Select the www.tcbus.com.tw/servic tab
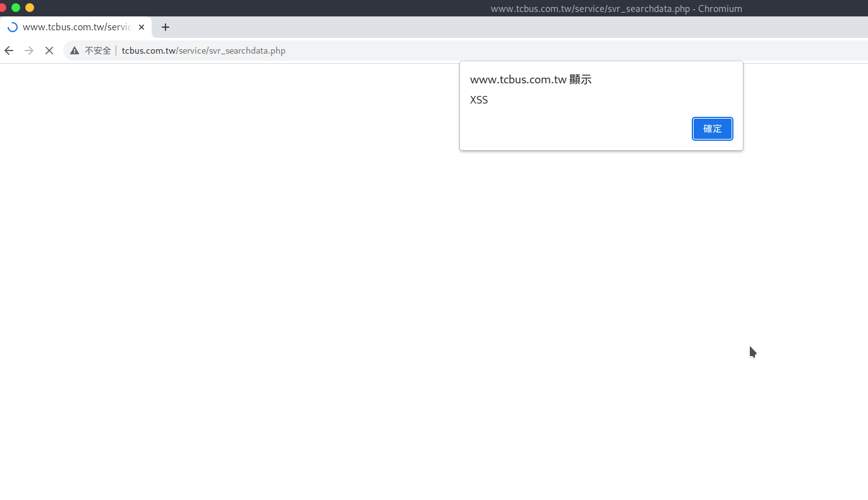Screen dimensions: 868x500 (x=76, y=27)
